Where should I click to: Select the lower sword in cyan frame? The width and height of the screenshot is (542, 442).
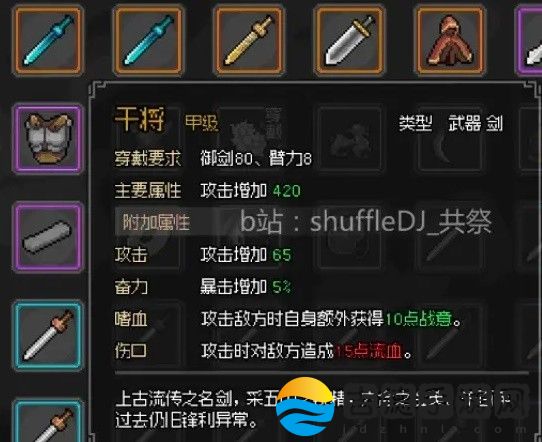pyautogui.click(x=48, y=421)
